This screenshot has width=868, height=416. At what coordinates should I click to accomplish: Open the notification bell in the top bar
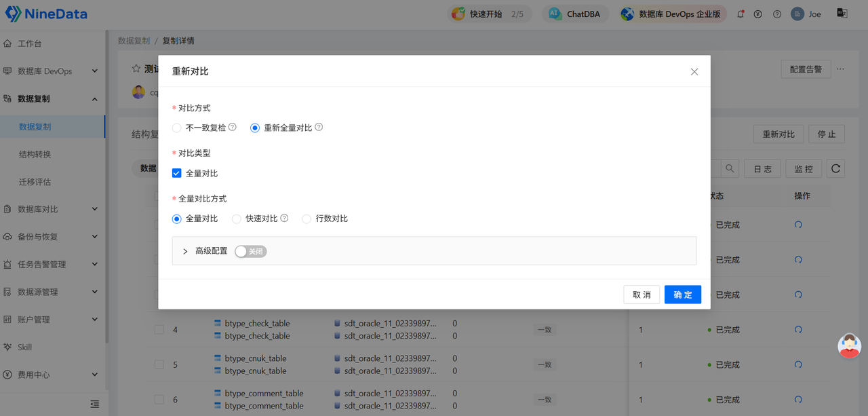pyautogui.click(x=741, y=14)
